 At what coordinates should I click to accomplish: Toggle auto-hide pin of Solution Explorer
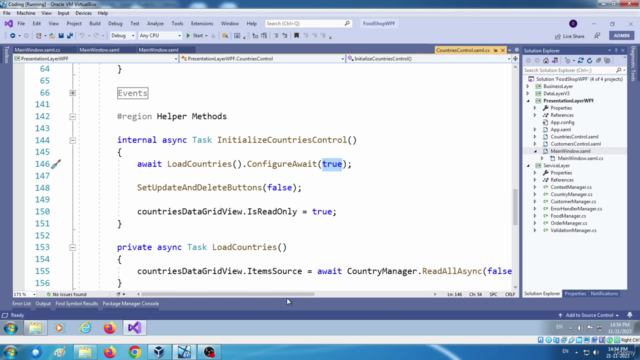[616, 51]
